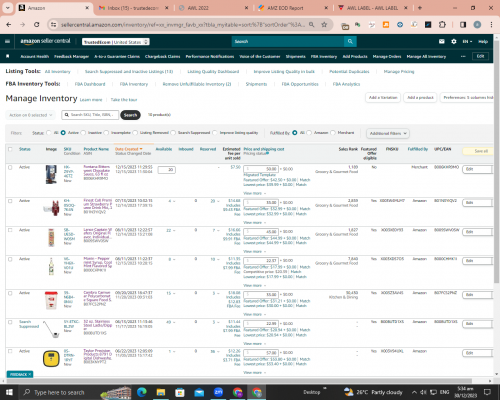
Task: Click the Taylor Precision product thumbnail
Action: pos(51,359)
